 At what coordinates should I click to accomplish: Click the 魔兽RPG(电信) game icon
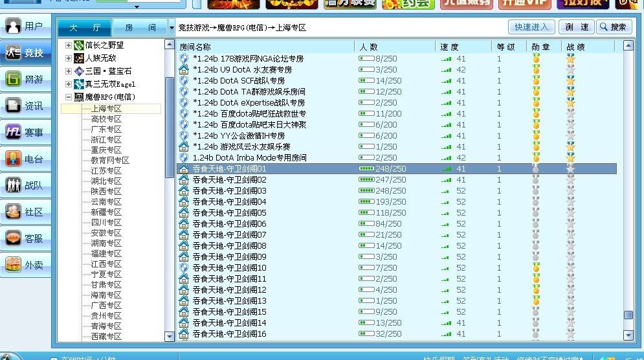pyautogui.click(x=79, y=97)
